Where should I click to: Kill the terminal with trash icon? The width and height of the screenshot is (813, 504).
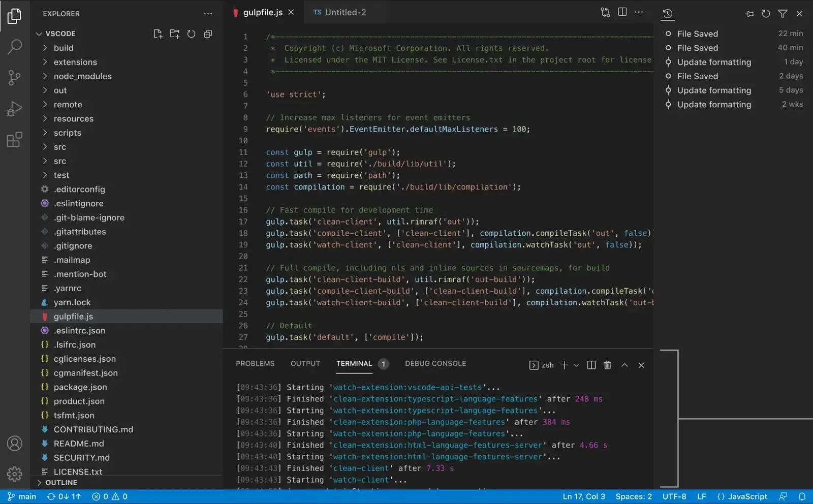click(x=608, y=365)
